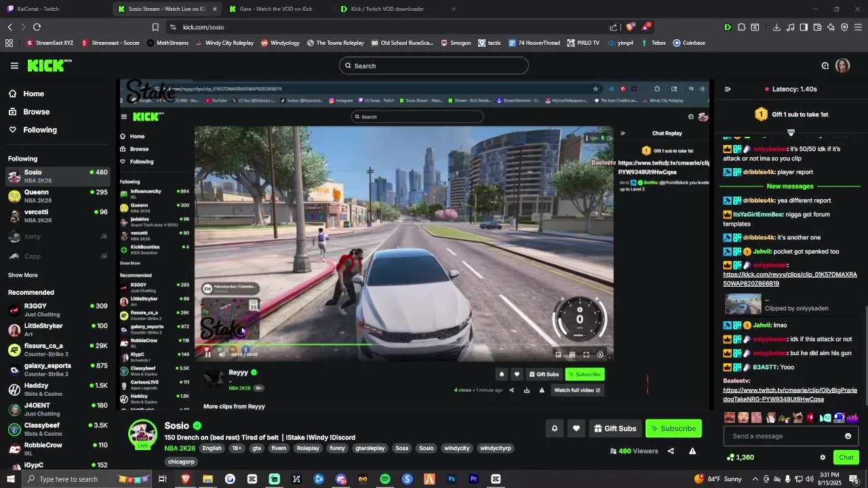Open the clip thumbnail clipped by onlyykaden
This screenshot has height=488, width=868.
click(x=743, y=304)
